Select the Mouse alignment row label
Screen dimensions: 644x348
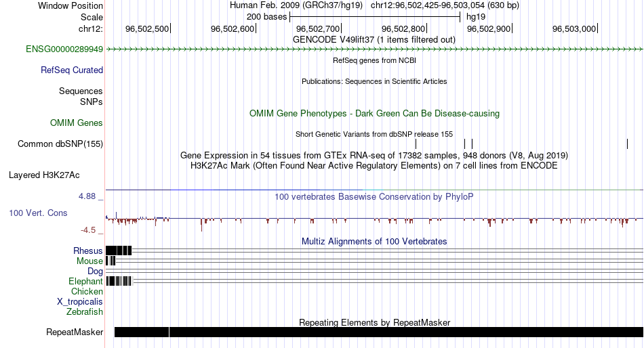pos(89,261)
